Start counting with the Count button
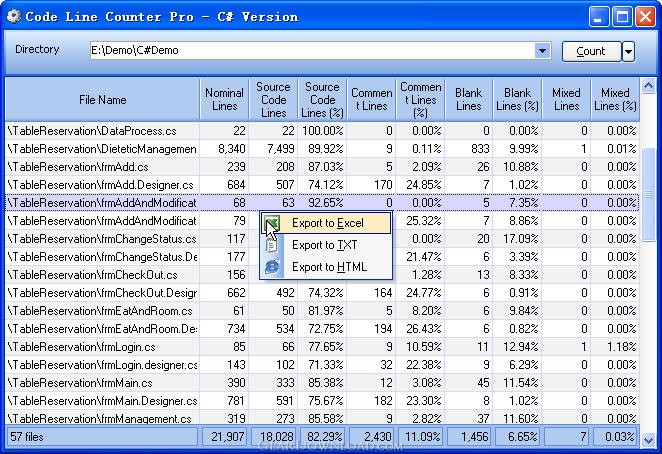Image resolution: width=662 pixels, height=454 pixels. point(591,51)
